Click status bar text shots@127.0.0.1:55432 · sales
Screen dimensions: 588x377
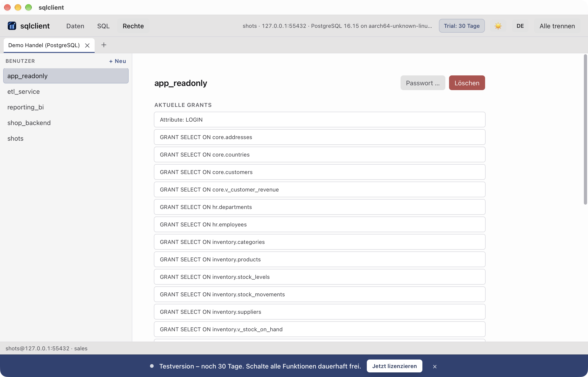pos(46,348)
